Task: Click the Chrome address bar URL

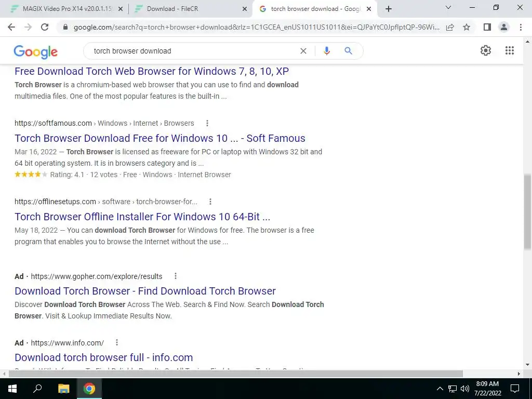Action: tap(257, 27)
